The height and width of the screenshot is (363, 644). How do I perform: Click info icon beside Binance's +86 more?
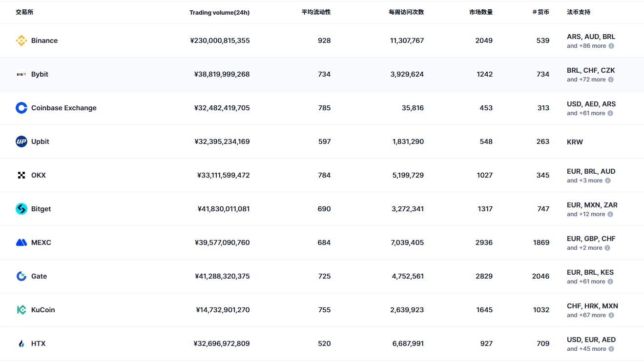611,46
